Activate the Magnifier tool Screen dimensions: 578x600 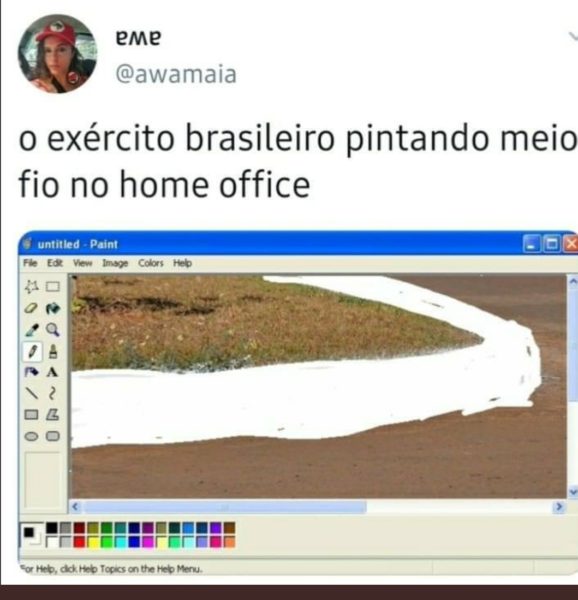(53, 330)
